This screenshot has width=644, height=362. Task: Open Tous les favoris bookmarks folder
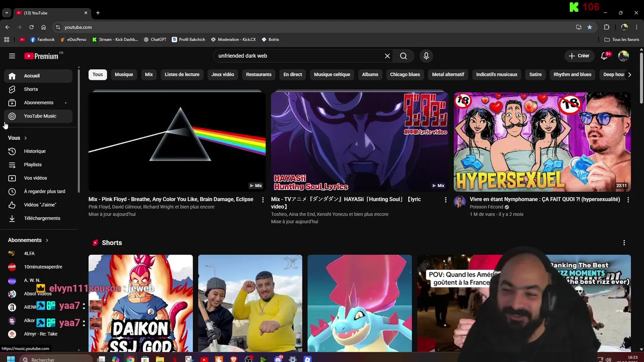622,39
